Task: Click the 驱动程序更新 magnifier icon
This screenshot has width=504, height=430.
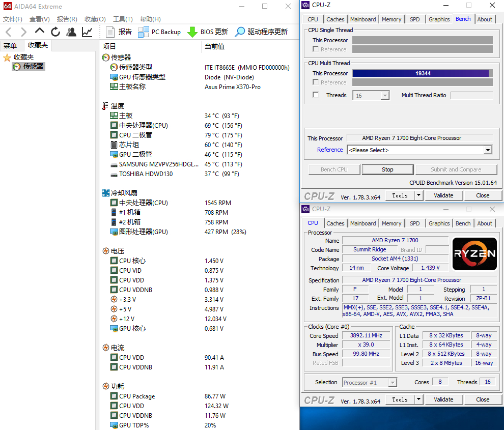Action: 240,32
